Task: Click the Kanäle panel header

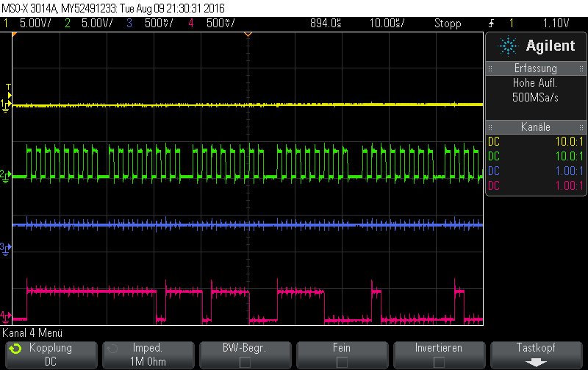Action: point(536,127)
